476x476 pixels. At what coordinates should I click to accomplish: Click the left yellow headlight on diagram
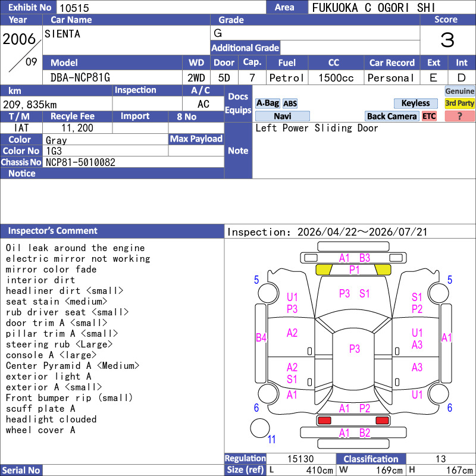[324, 270]
